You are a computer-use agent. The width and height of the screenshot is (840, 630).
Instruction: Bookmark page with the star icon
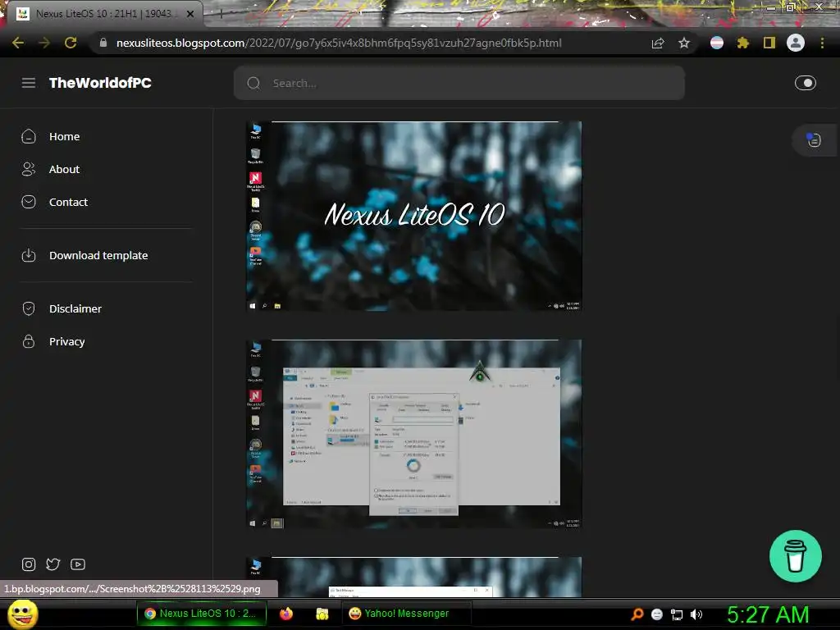pos(684,43)
